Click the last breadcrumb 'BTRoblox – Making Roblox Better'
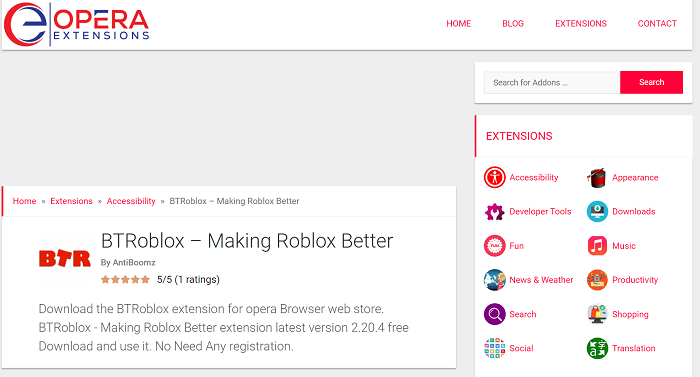 [234, 201]
